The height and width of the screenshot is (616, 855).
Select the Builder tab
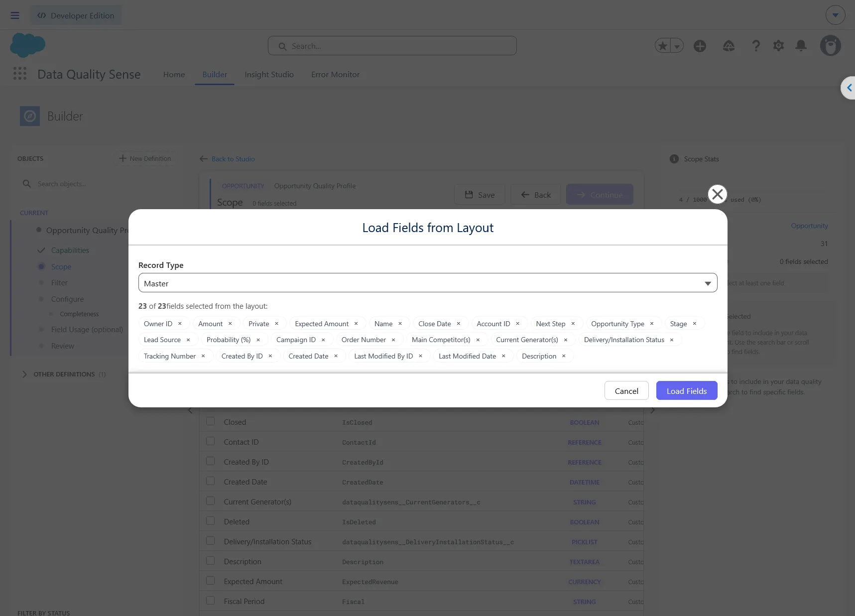pos(215,74)
